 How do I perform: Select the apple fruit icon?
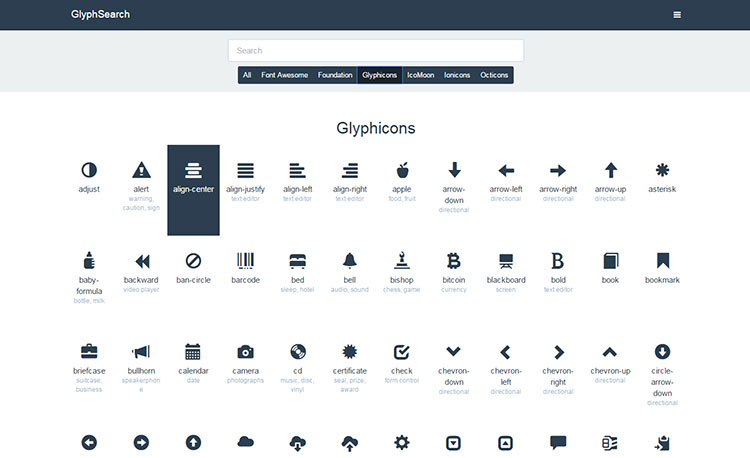click(x=402, y=170)
